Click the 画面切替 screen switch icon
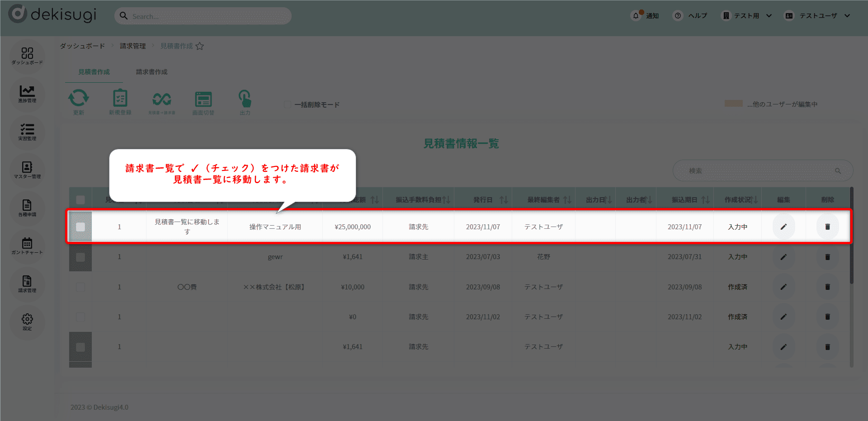 (203, 99)
